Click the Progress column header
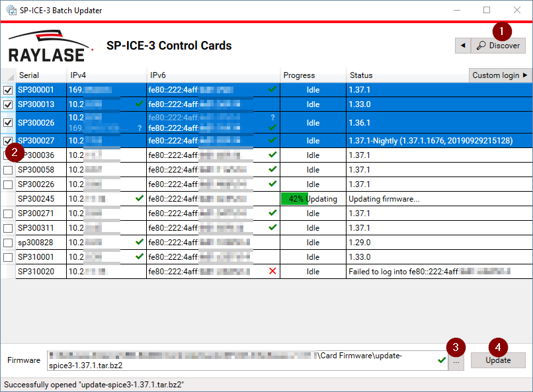This screenshot has width=533, height=392. [x=313, y=75]
